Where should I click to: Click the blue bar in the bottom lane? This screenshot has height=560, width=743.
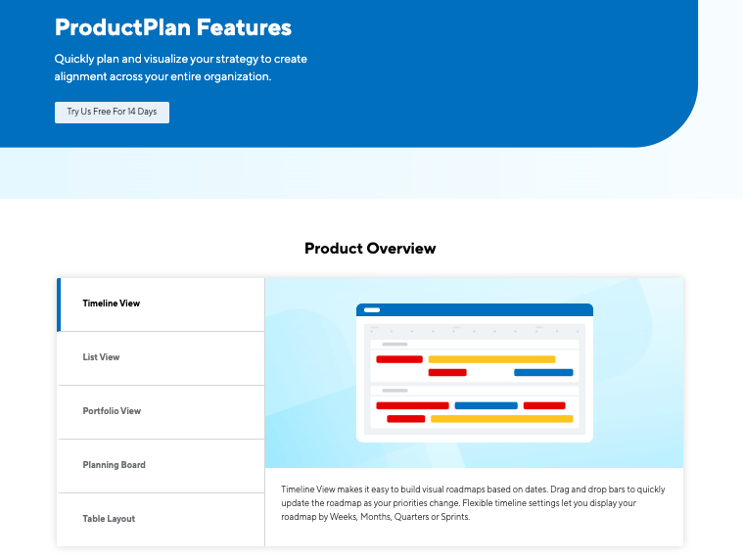pyautogui.click(x=487, y=405)
